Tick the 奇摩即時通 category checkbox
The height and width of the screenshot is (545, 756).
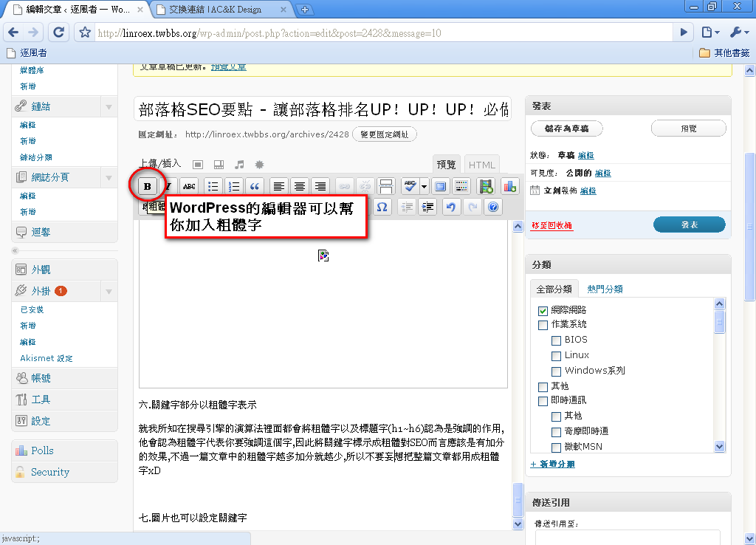click(557, 432)
